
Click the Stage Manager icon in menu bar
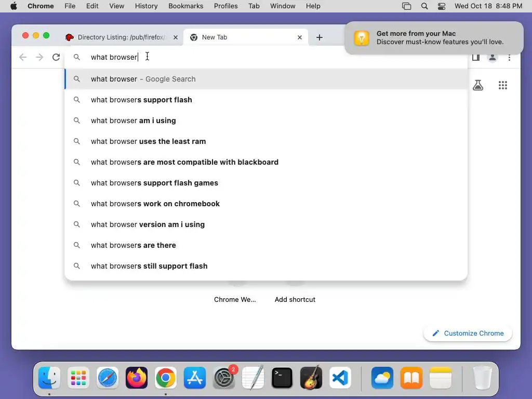406,6
